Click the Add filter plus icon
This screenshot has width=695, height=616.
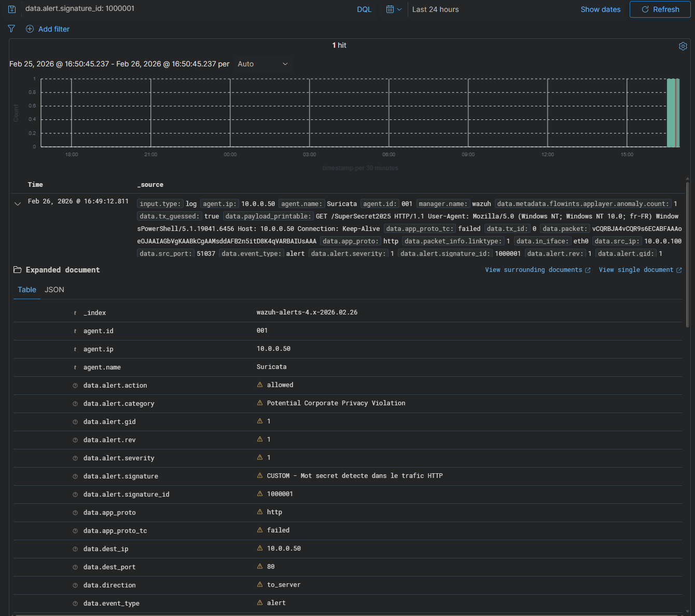click(x=30, y=29)
